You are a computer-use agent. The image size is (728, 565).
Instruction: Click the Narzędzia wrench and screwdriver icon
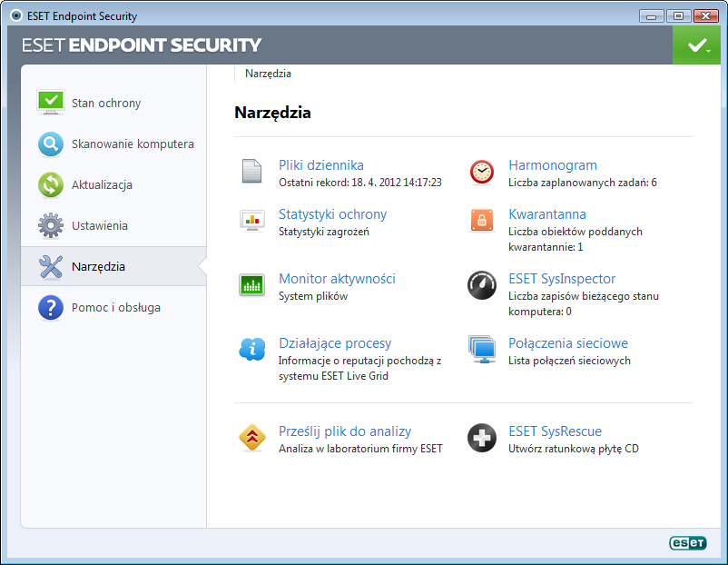pyautogui.click(x=51, y=267)
